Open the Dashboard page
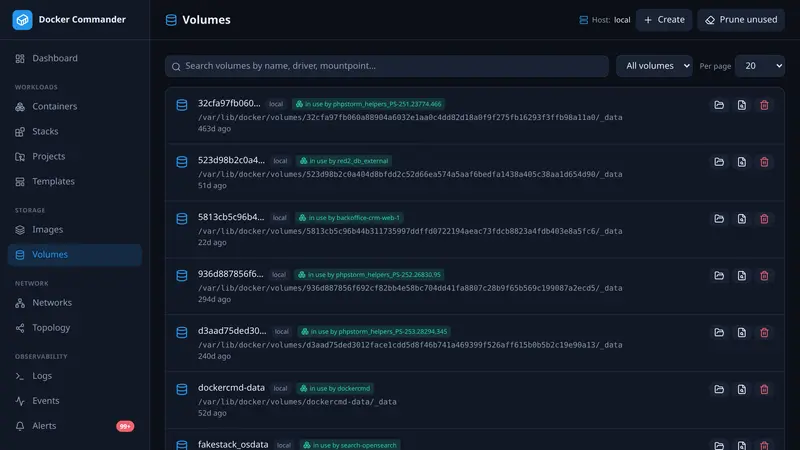Screen dimensions: 800x450 pos(74,58)
